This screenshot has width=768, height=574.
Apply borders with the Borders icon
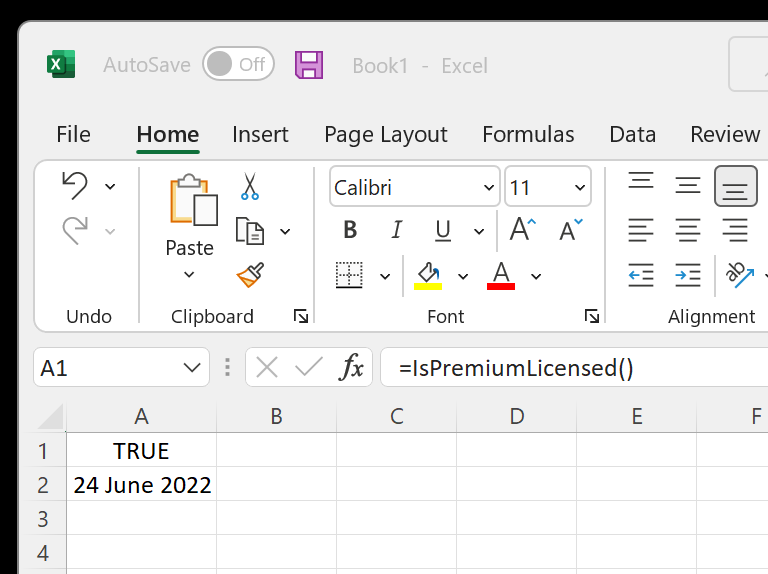tap(349, 275)
